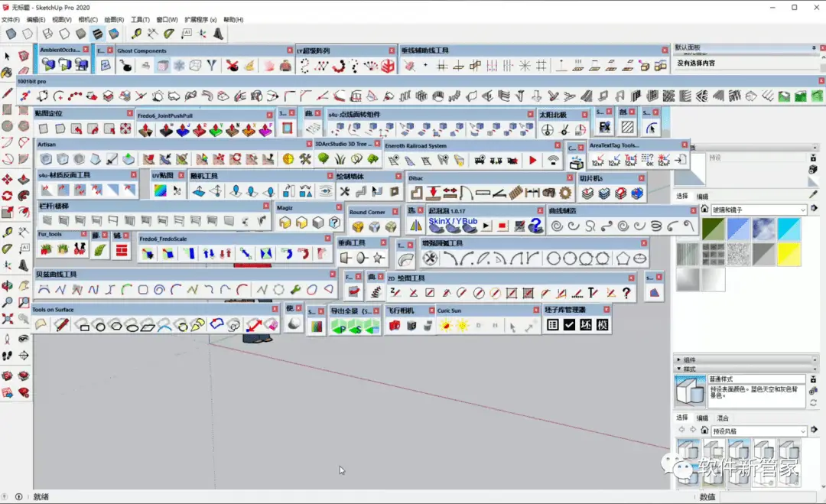Close the Fredo6_JointPushPull toolbar
Image resolution: width=826 pixels, height=504 pixels.
tap(269, 115)
